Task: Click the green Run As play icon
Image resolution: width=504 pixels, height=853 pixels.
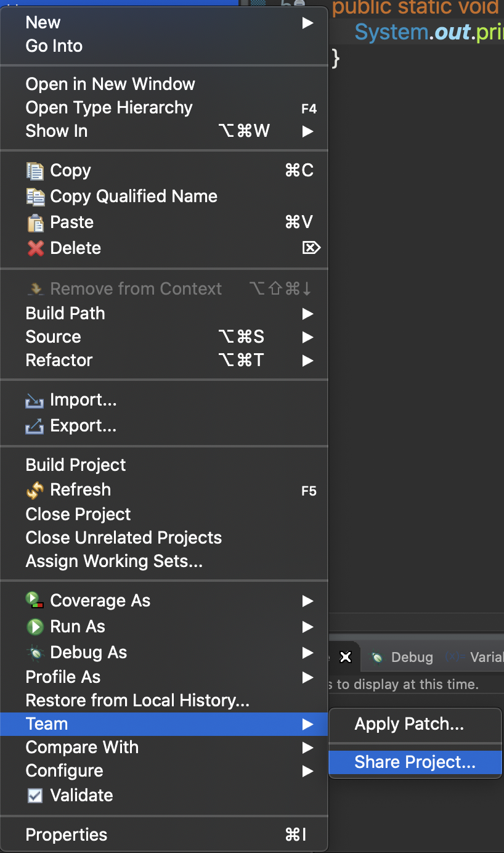Action: (35, 627)
